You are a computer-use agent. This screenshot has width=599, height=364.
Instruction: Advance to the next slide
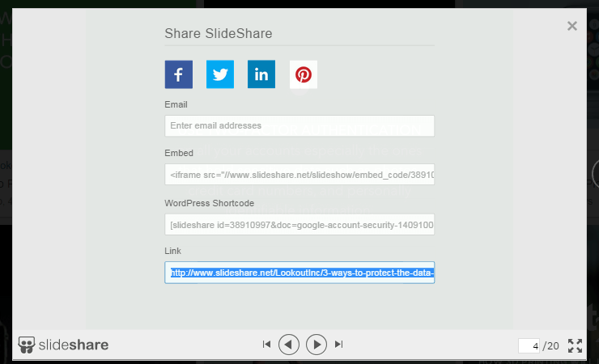(316, 345)
